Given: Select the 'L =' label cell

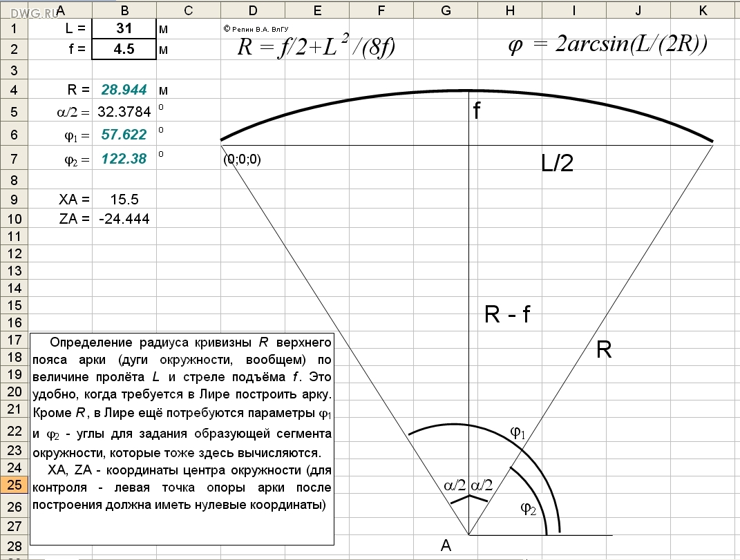Looking at the screenshot, I should [x=60, y=28].
